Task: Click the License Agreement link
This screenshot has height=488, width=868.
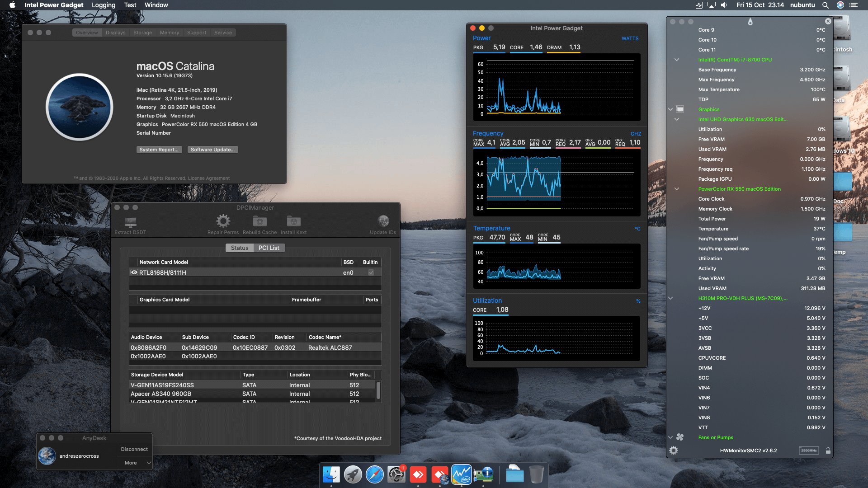Action: click(208, 178)
